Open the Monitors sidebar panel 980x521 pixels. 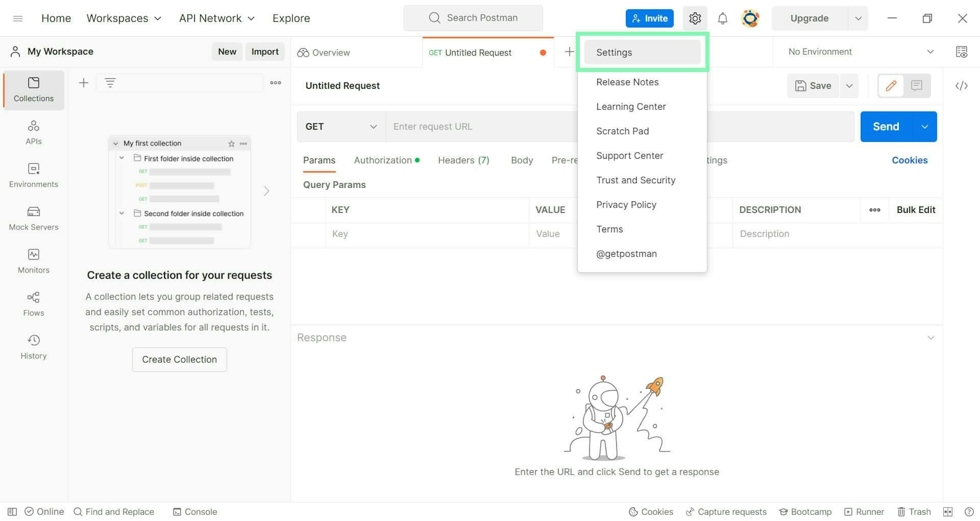tap(33, 261)
